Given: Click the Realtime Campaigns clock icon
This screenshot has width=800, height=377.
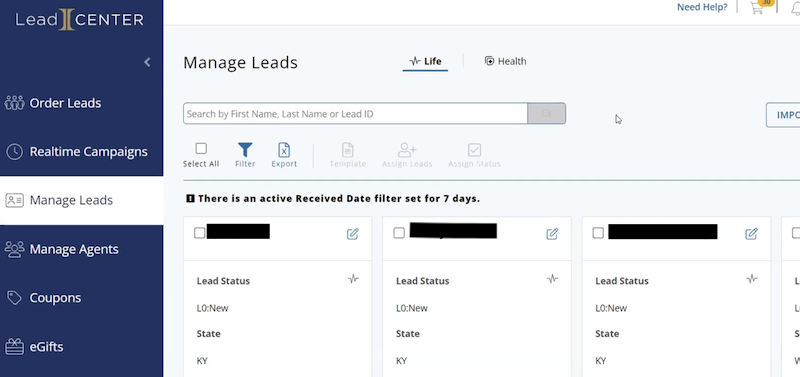Looking at the screenshot, I should (14, 152).
